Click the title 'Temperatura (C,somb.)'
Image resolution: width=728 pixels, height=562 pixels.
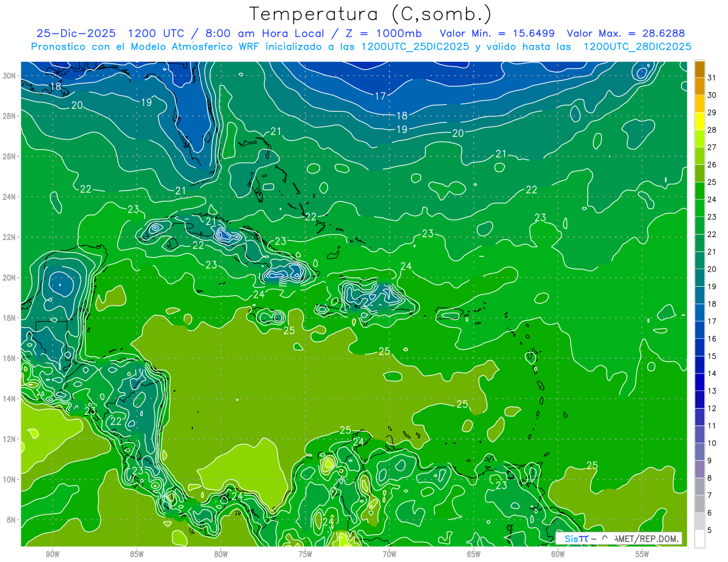click(x=370, y=13)
